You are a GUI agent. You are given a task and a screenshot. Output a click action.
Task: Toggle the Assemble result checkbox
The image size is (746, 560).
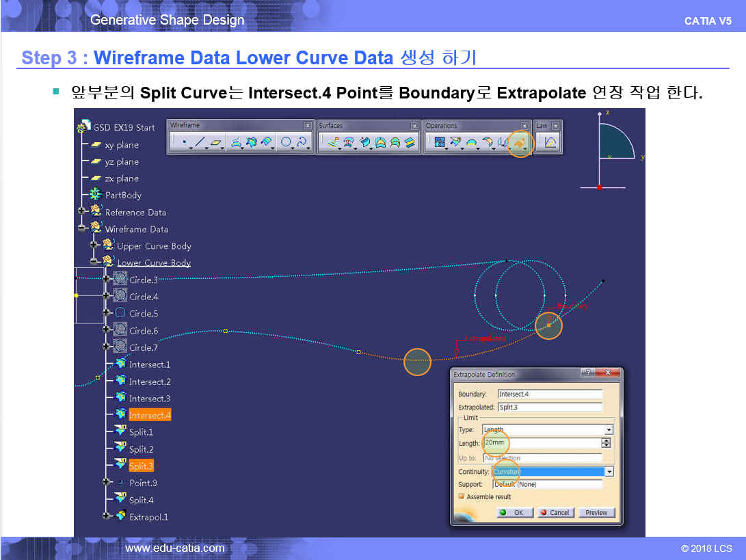[462, 496]
